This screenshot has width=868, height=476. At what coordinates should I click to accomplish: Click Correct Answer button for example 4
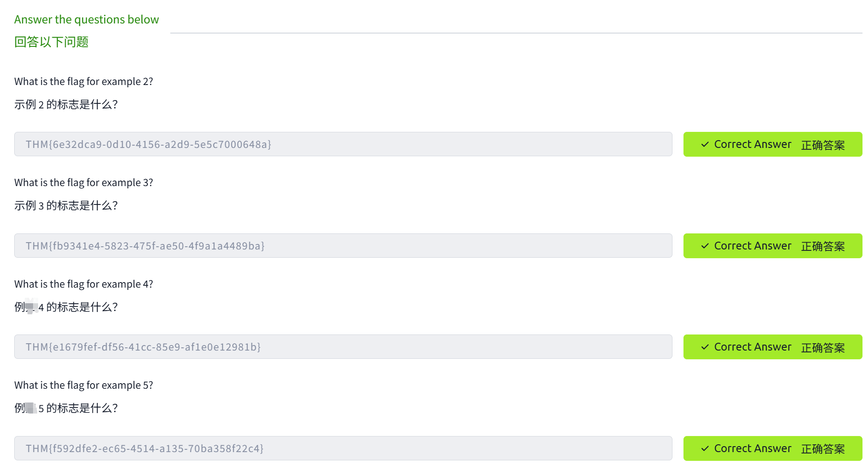click(x=772, y=347)
